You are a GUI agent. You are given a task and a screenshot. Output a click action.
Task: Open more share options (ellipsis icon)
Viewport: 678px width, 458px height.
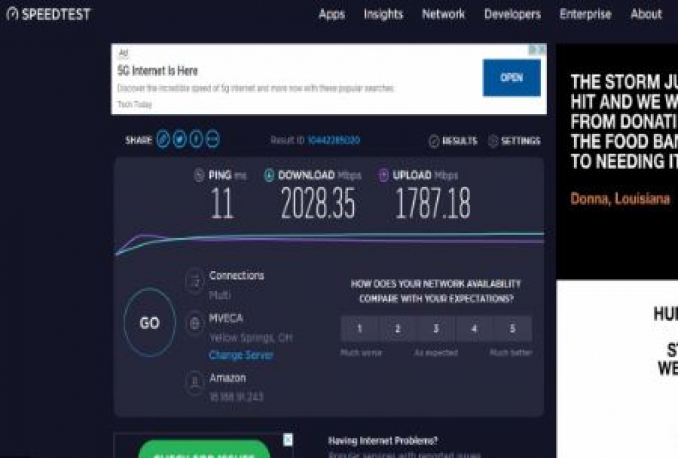tap(212, 140)
